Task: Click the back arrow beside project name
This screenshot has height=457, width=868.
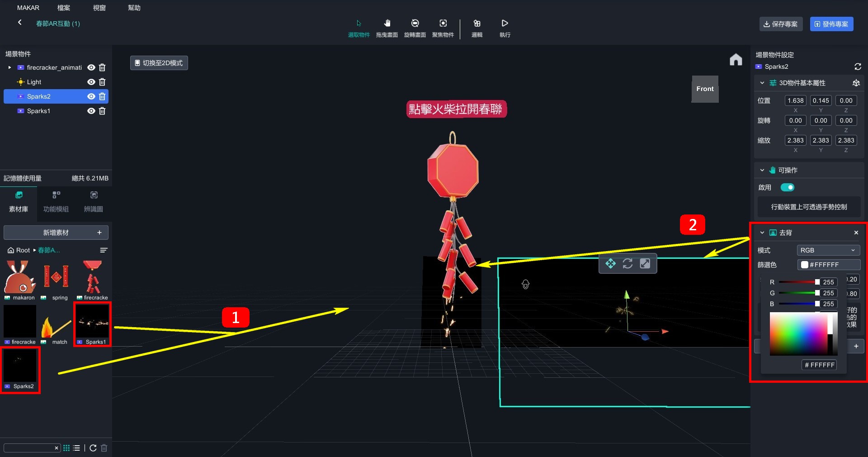Action: pyautogui.click(x=20, y=23)
